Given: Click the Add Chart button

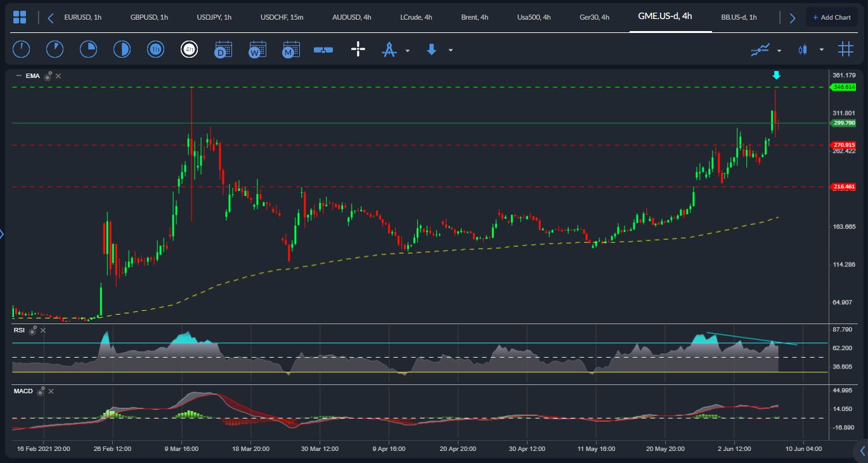Looking at the screenshot, I should click(x=831, y=17).
